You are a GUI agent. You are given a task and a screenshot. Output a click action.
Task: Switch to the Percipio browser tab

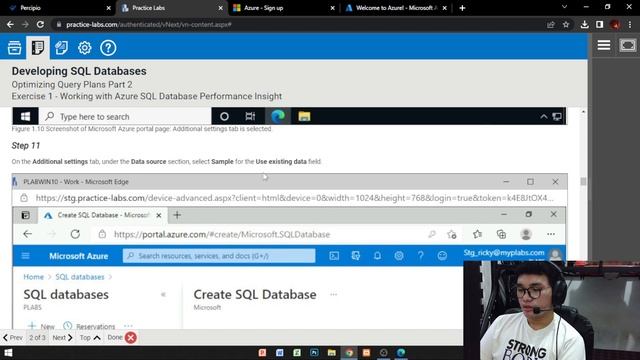pyautogui.click(x=57, y=8)
